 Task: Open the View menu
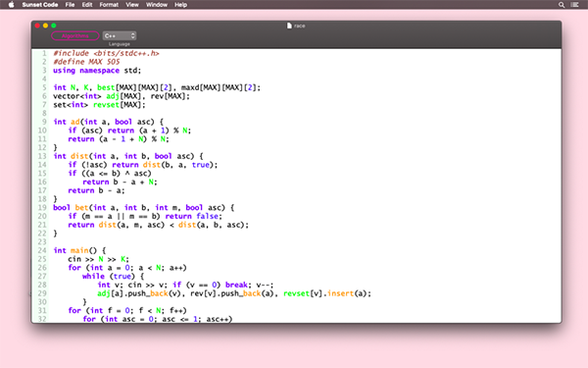coord(132,5)
